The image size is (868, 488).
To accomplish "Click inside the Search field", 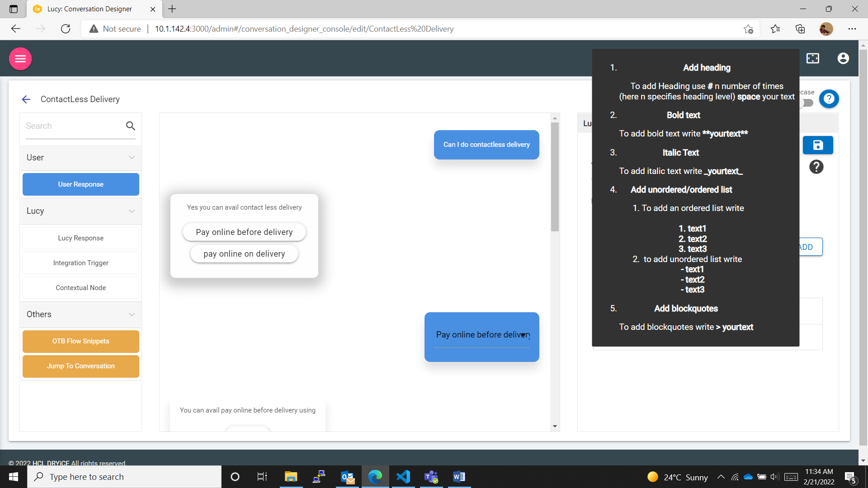I will pos(72,126).
